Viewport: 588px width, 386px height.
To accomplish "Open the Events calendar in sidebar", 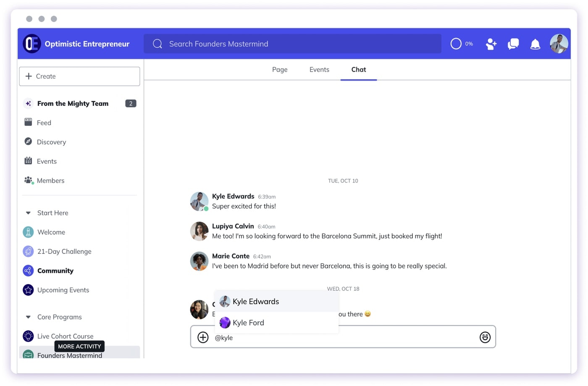I will tap(47, 161).
